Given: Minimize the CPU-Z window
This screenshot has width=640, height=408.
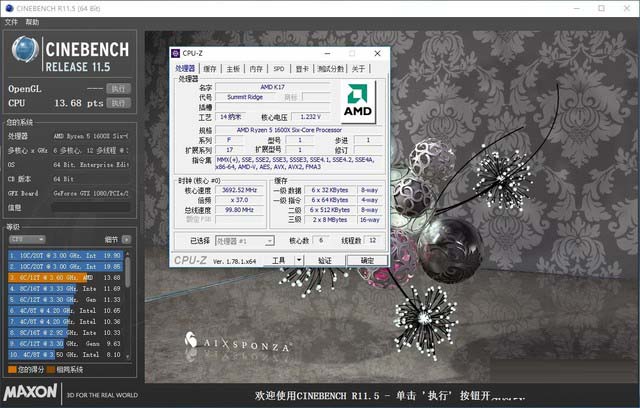Looking at the screenshot, I should coord(327,53).
